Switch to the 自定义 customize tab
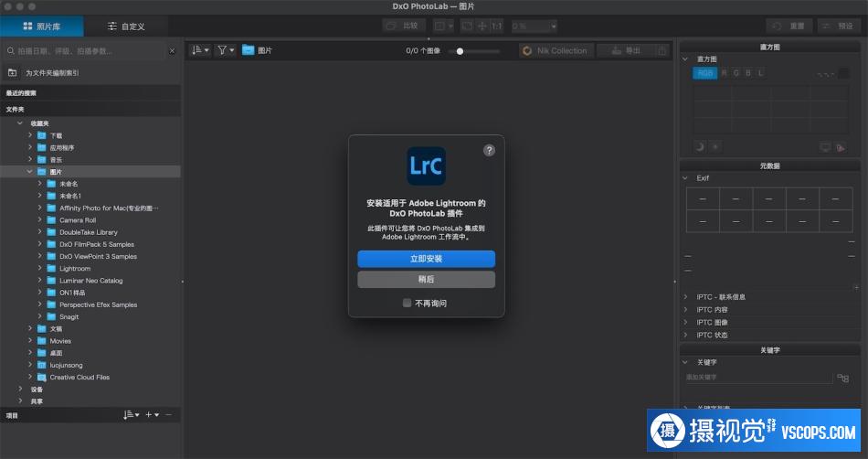868x459 pixels. pos(126,26)
